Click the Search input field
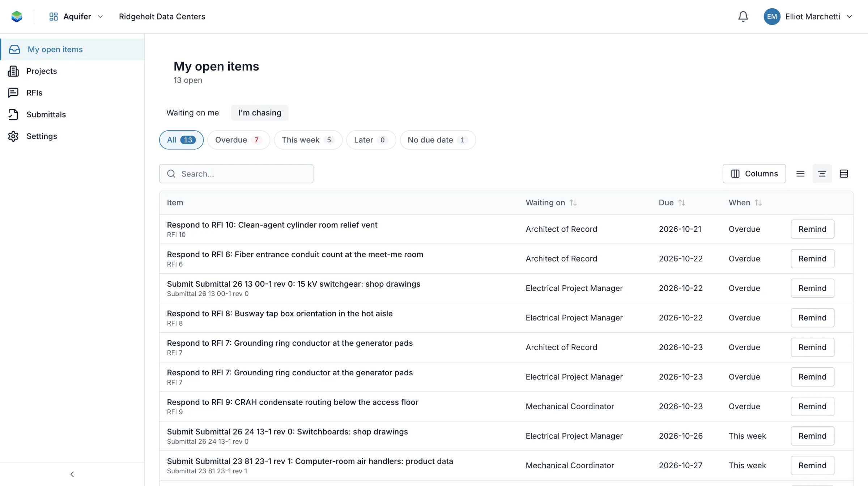Screen dimensions: 868x486 tap(236, 174)
